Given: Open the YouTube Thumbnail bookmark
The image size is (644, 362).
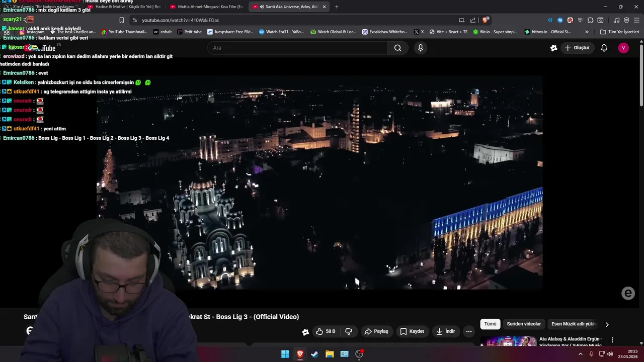Looking at the screenshot, I should tap(124, 32).
